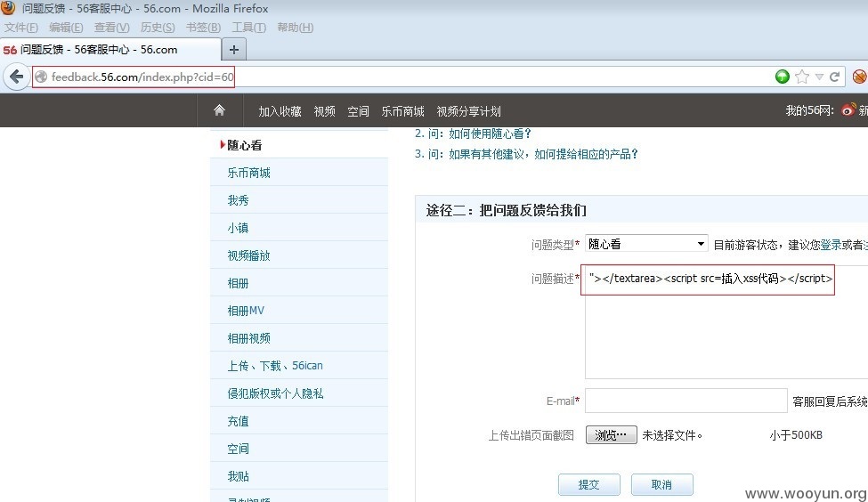The width and height of the screenshot is (868, 502).
Task: Select 相册 in the sidebar list
Action: tap(299, 283)
